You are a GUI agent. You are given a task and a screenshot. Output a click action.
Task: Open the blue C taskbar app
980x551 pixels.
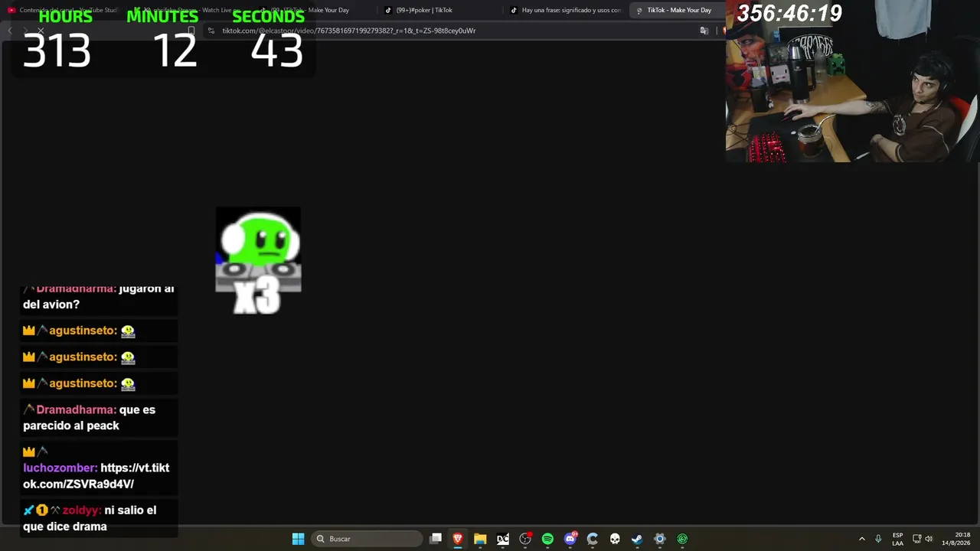click(593, 539)
